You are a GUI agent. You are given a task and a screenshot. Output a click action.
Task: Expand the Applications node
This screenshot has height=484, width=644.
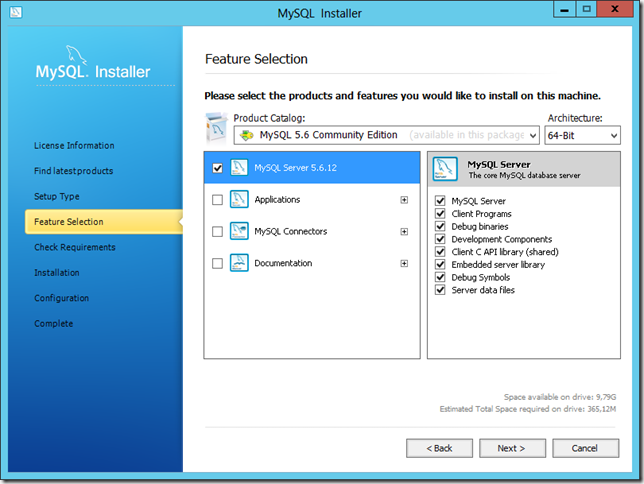[x=404, y=200]
